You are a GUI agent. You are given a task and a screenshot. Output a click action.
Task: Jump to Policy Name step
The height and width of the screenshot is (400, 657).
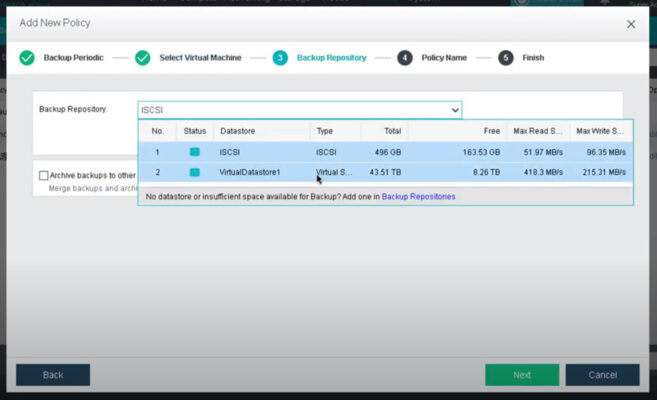(x=444, y=58)
